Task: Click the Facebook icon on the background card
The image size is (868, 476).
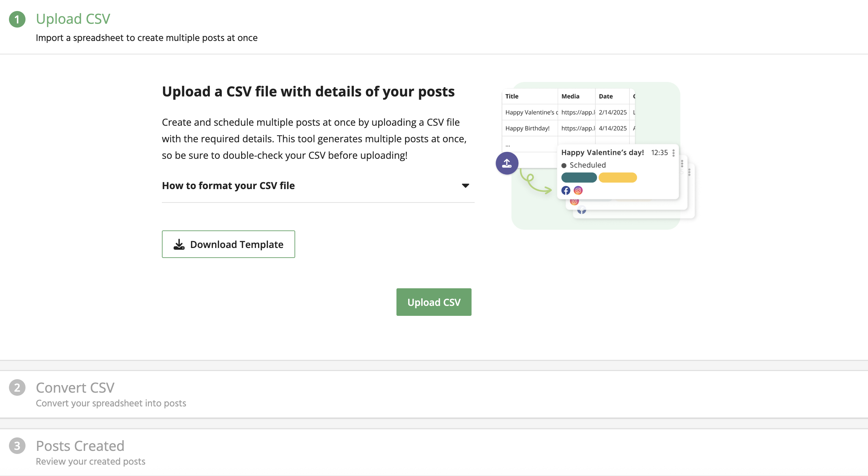Action: click(582, 210)
